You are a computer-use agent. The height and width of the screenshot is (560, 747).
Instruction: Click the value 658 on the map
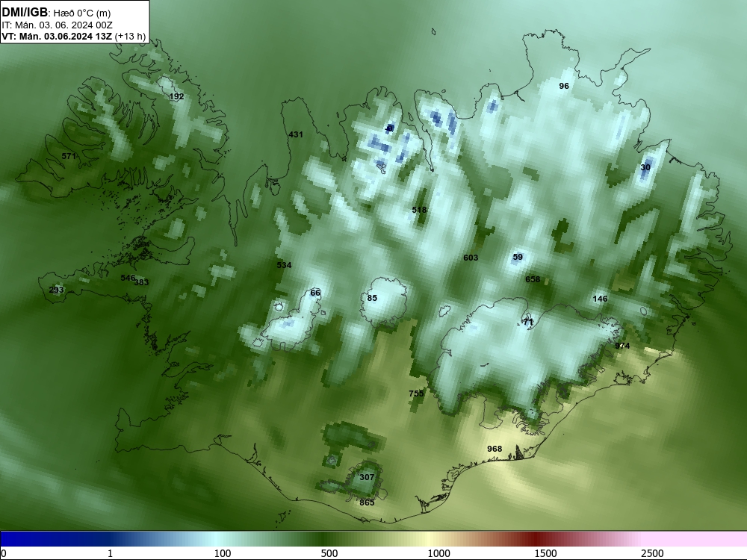click(533, 279)
